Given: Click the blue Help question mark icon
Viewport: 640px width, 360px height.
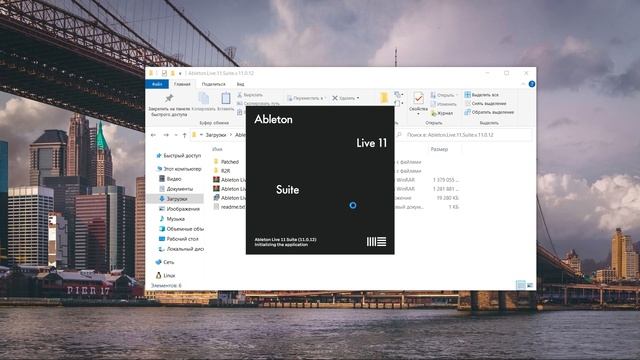Looking at the screenshot, I should 532,84.
